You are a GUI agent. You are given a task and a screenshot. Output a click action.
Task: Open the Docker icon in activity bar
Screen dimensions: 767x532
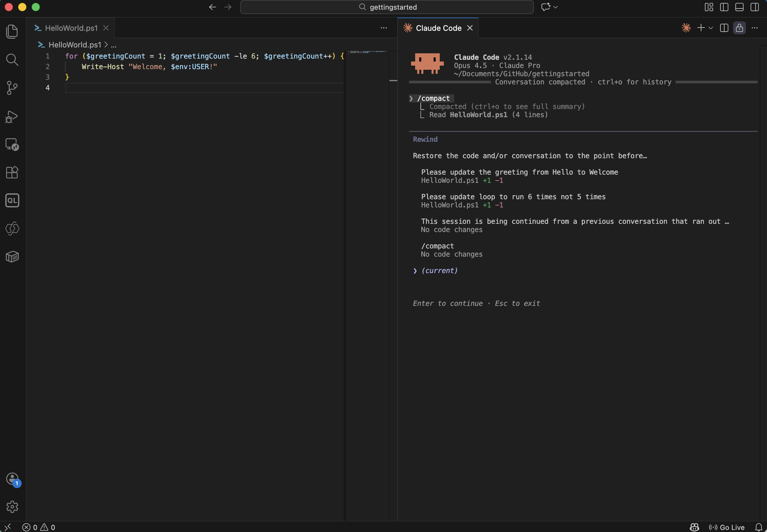12,256
